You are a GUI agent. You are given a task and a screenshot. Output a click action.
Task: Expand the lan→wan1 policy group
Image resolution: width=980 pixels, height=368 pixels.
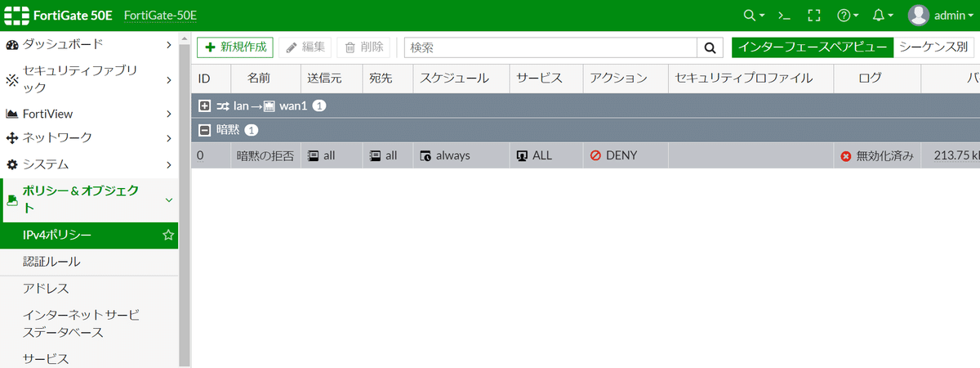205,106
